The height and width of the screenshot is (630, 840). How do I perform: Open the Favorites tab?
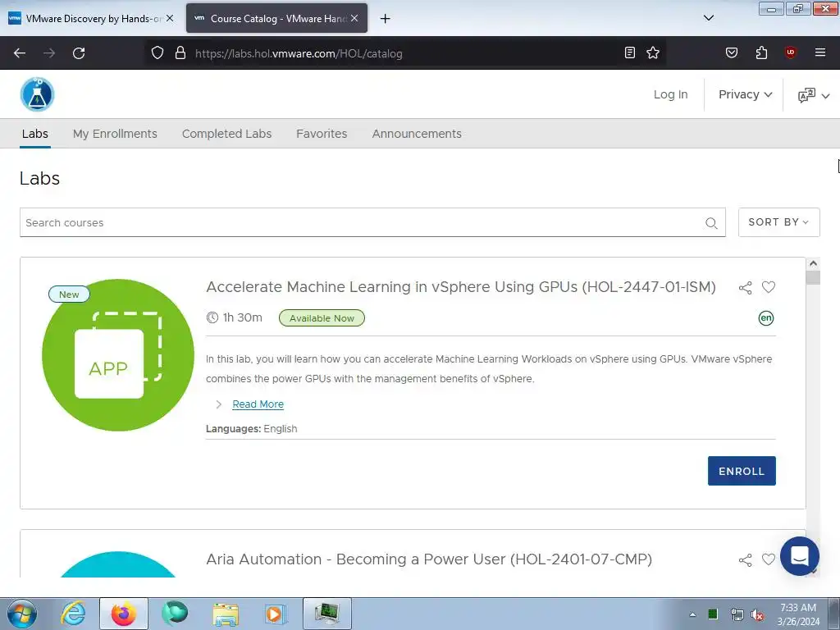tap(322, 134)
